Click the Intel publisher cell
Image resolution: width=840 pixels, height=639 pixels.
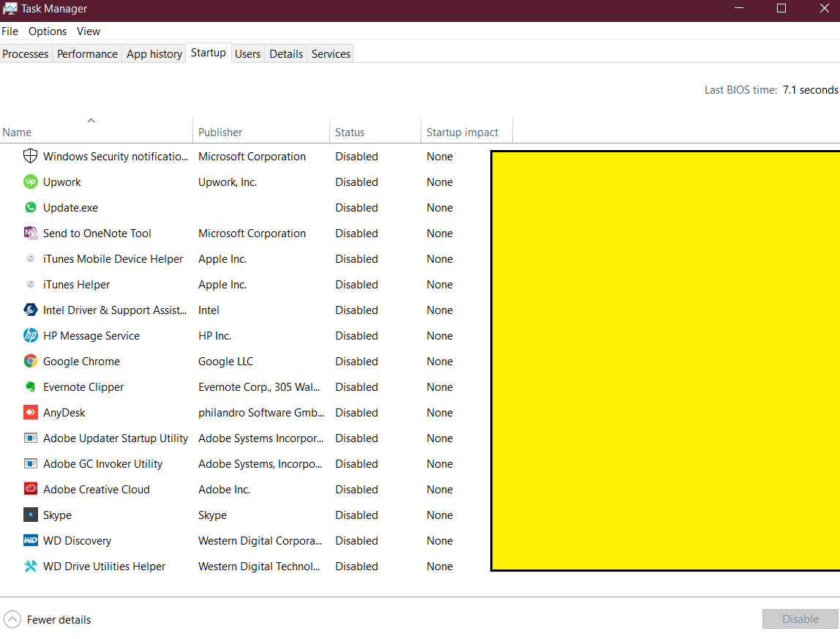[x=209, y=310]
